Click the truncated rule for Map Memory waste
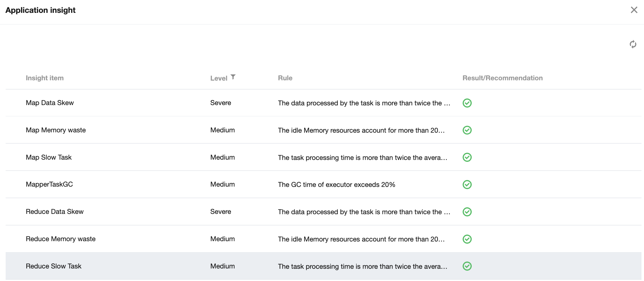 coord(361,130)
